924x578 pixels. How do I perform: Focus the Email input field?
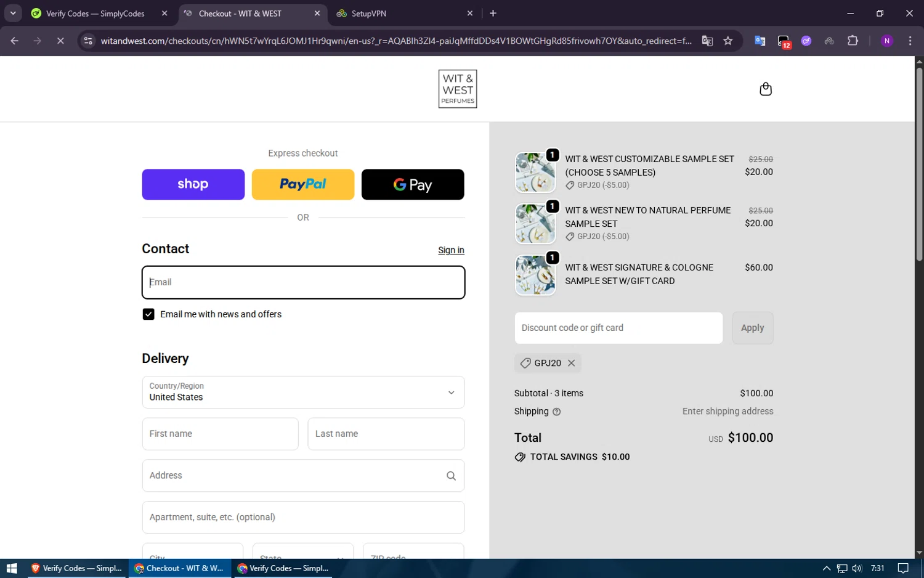click(303, 282)
